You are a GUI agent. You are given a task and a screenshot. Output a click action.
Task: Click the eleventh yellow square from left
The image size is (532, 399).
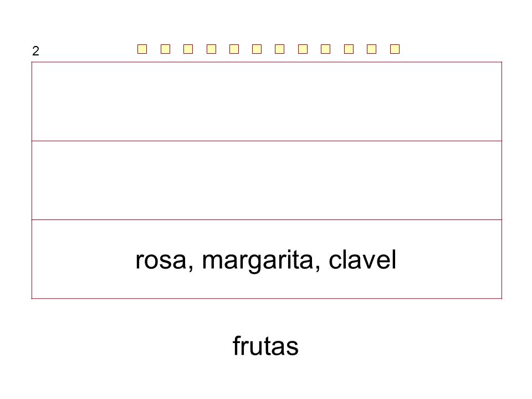(x=371, y=49)
